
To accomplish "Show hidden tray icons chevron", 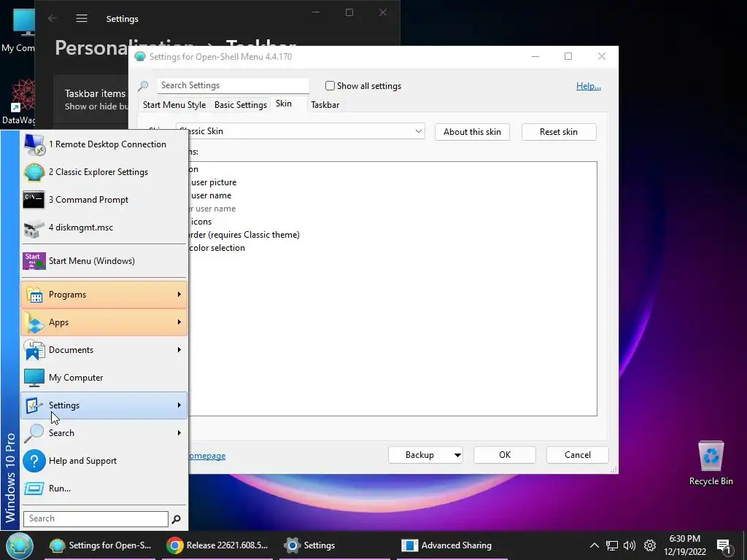I will pyautogui.click(x=594, y=545).
